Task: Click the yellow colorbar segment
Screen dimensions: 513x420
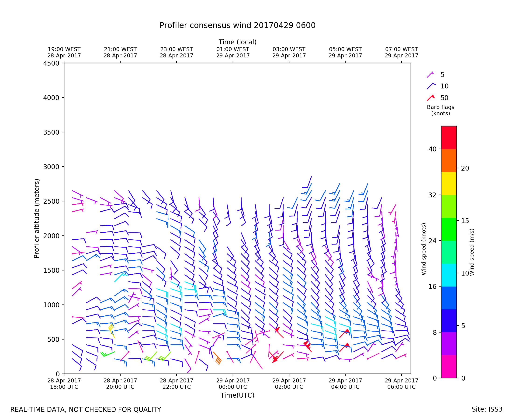Action: 449,183
